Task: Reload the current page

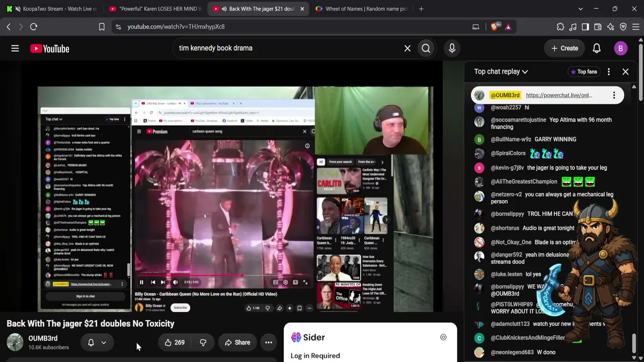Action: (34, 27)
